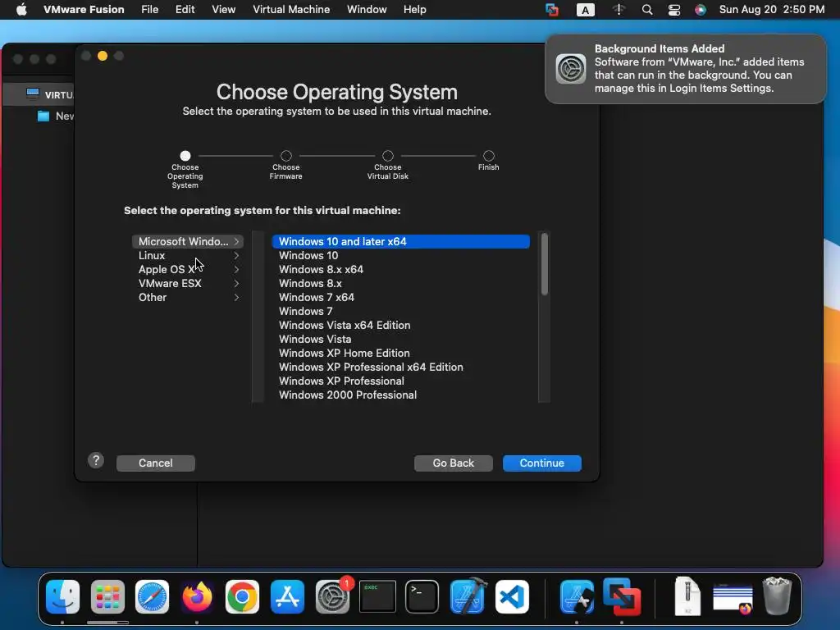This screenshot has width=840, height=630.
Task: Click the Background Items Added notification
Action: coord(685,69)
